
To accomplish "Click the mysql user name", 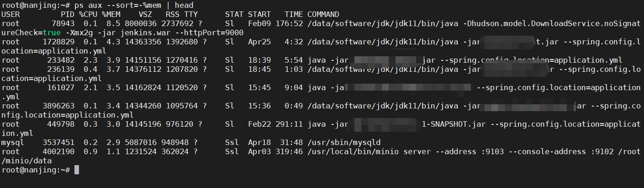I will 11,143.
